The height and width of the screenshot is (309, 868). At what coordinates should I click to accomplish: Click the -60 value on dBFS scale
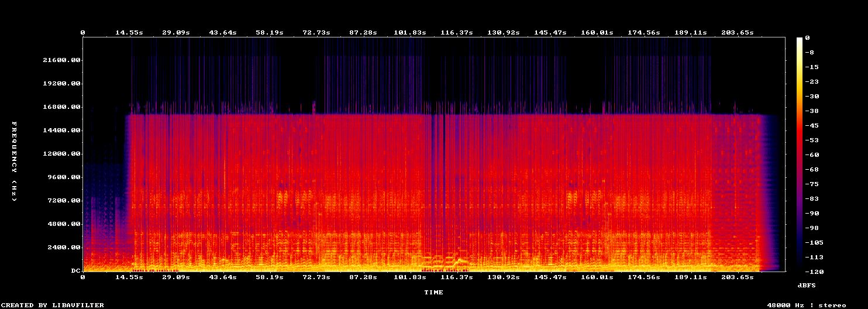812,155
